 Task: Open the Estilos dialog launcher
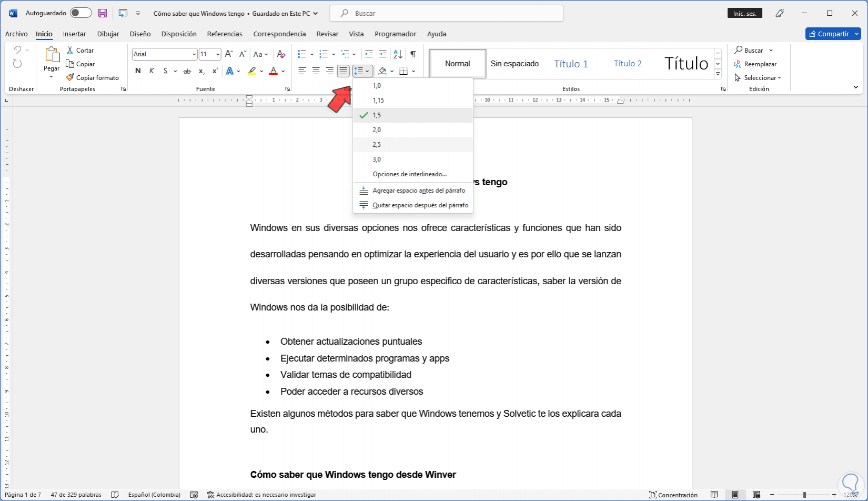[723, 89]
